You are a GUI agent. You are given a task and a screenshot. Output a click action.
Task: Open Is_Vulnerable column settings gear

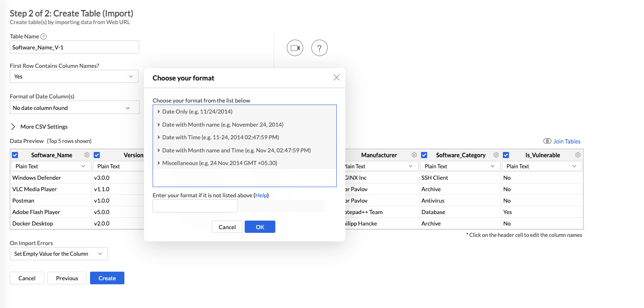pyautogui.click(x=578, y=155)
